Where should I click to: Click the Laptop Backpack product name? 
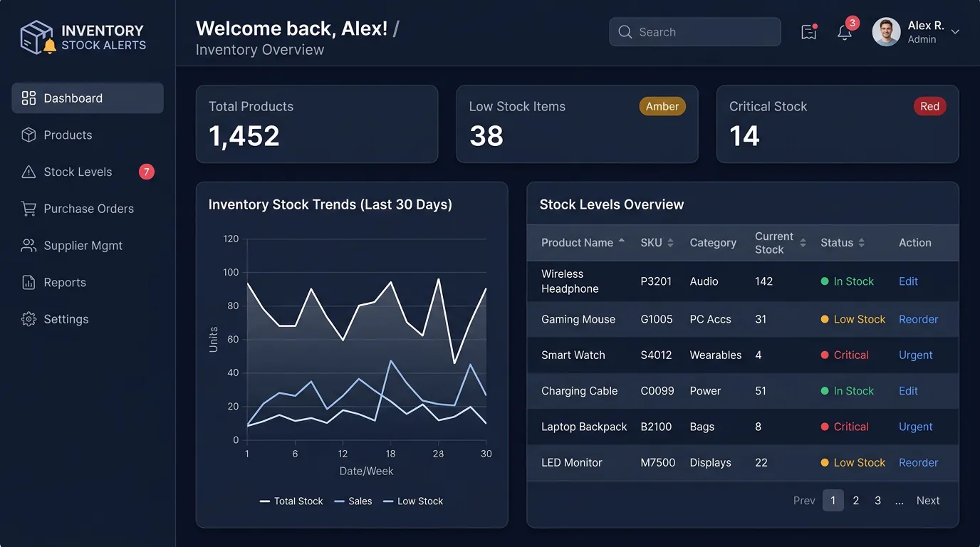584,427
